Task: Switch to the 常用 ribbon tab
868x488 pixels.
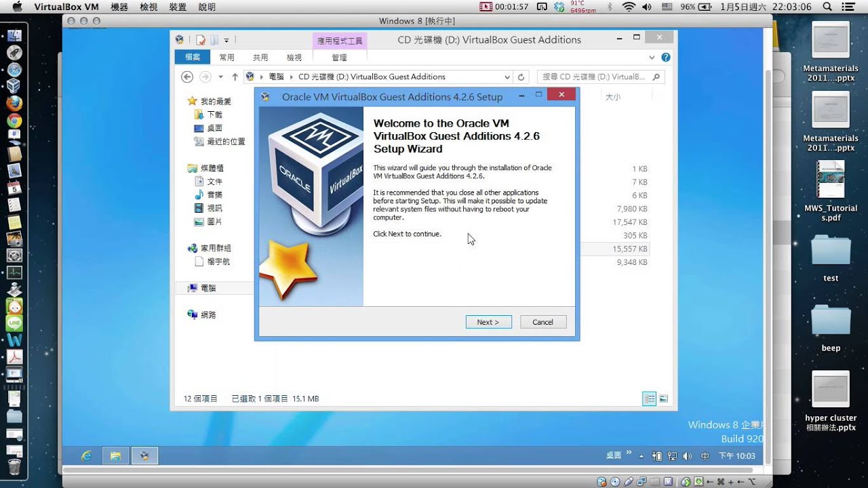Action: pyautogui.click(x=226, y=58)
